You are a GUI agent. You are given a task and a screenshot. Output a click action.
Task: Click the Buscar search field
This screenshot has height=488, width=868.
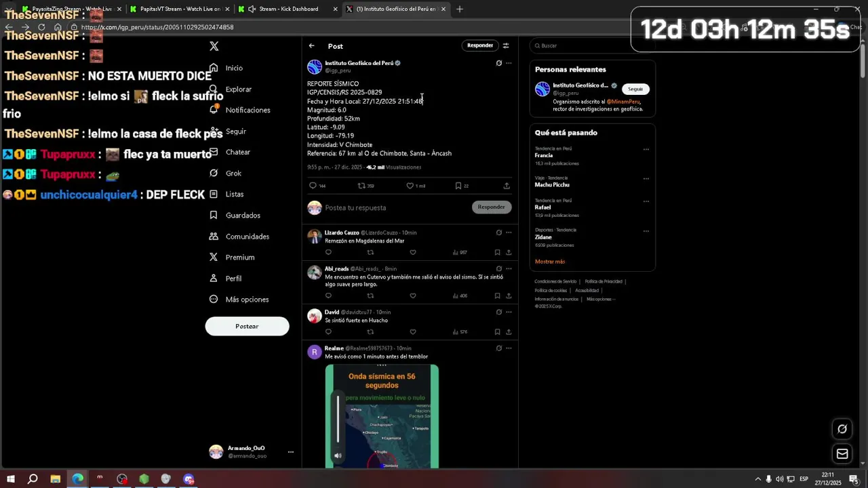click(592, 45)
